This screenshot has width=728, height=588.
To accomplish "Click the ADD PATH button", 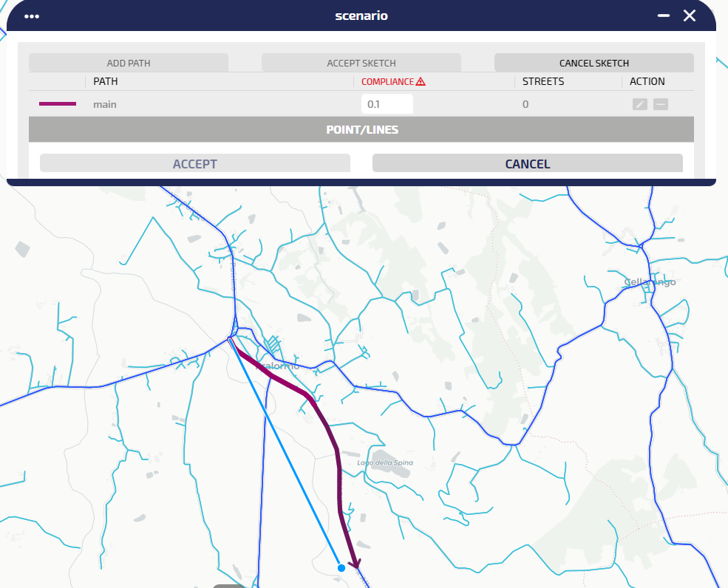I will pyautogui.click(x=129, y=63).
